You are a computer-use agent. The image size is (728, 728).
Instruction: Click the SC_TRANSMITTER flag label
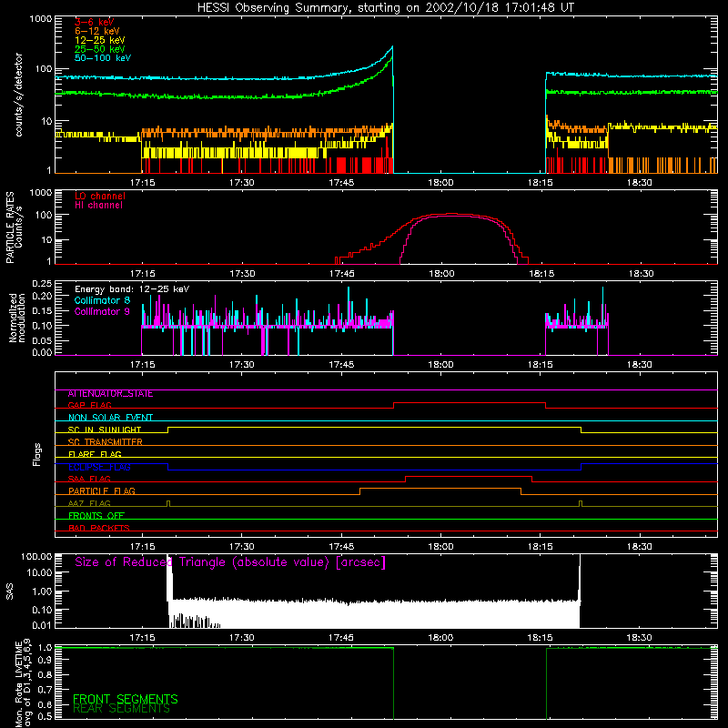(x=105, y=442)
